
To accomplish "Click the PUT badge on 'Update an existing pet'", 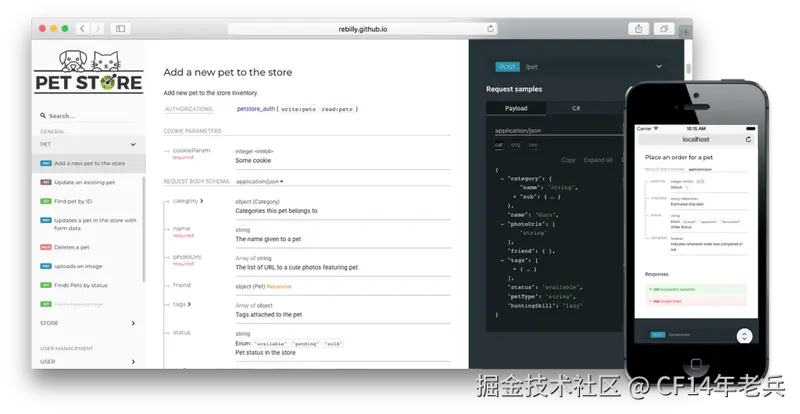I will point(46,182).
